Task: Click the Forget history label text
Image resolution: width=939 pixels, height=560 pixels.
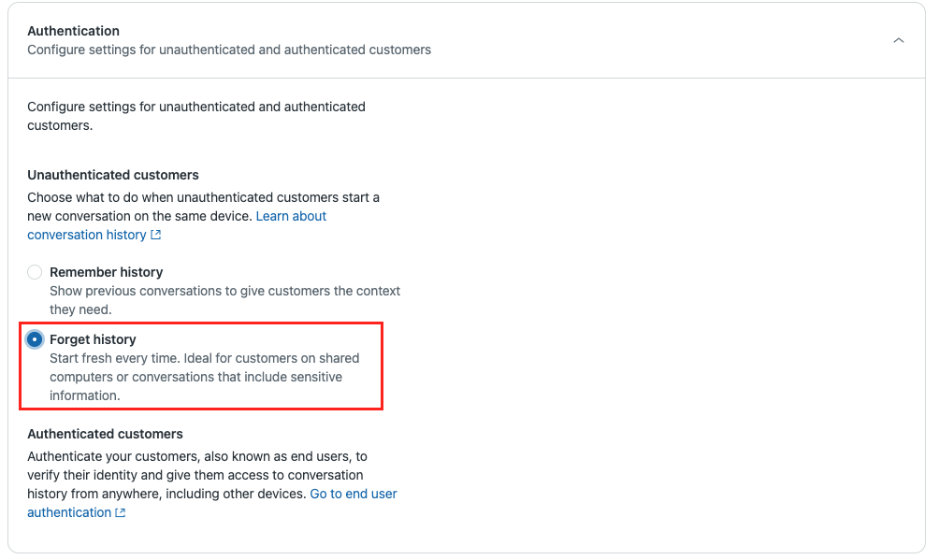Action: click(x=93, y=339)
